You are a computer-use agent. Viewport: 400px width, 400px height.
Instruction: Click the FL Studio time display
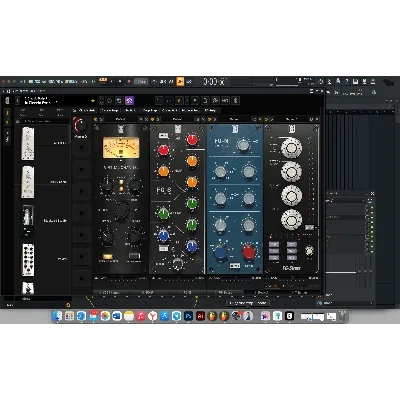tap(215, 82)
